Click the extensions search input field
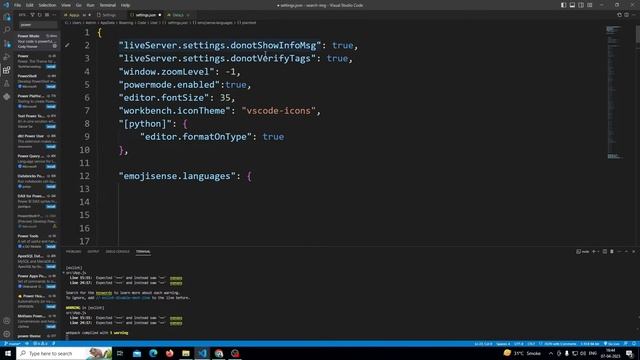 coord(38,25)
